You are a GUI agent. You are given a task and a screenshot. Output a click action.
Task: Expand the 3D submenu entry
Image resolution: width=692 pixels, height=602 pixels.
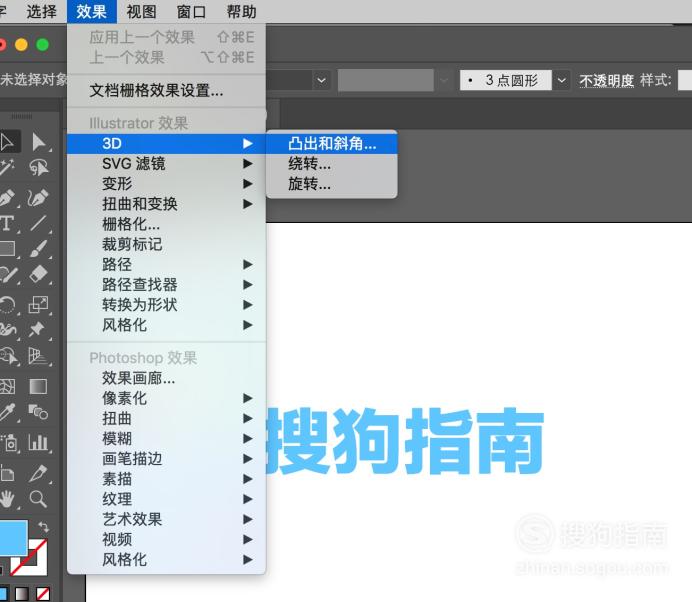coord(166,143)
